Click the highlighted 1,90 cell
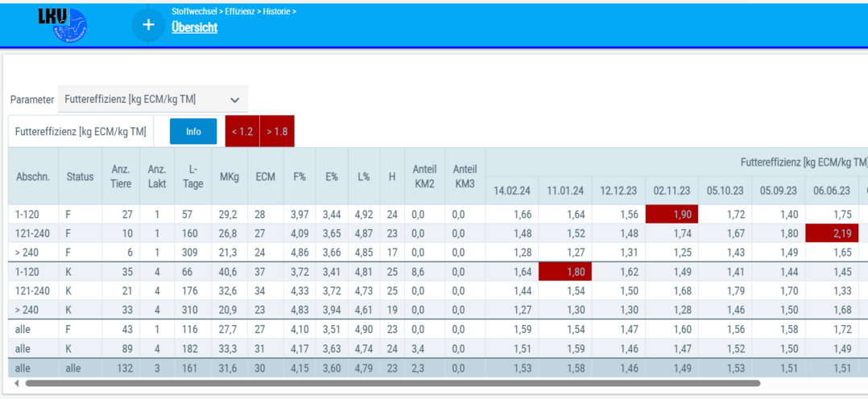Screen dimensions: 868x399 pyautogui.click(x=672, y=214)
